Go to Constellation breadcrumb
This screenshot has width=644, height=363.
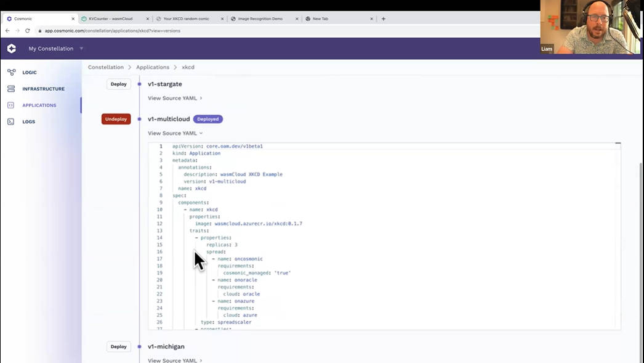[105, 67]
